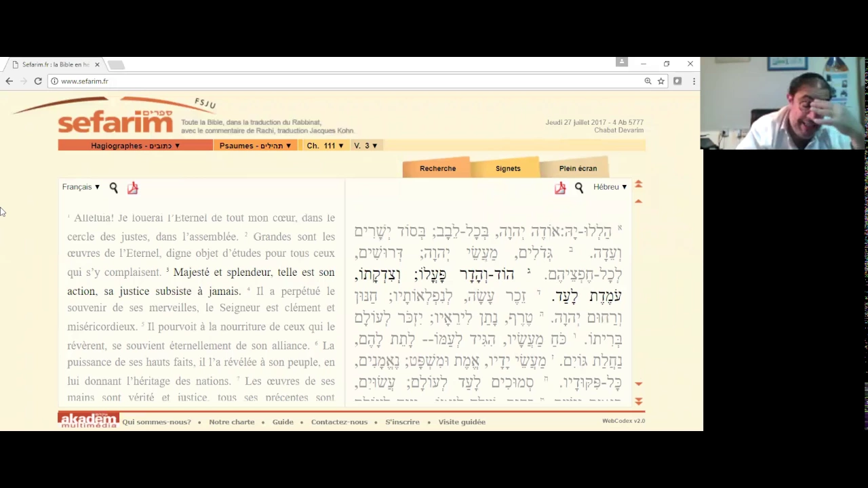Viewport: 868px width, 488px height.
Task: Open the Guide link
Action: pyautogui.click(x=283, y=422)
